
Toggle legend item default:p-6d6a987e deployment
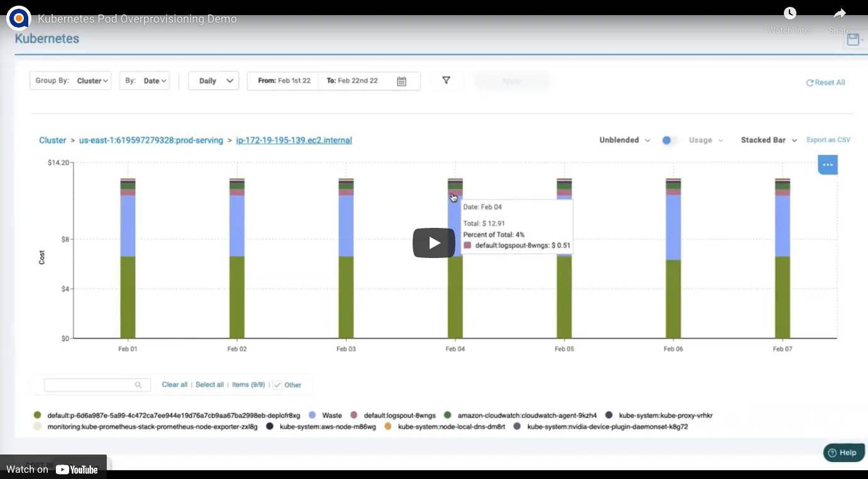pyautogui.click(x=167, y=416)
